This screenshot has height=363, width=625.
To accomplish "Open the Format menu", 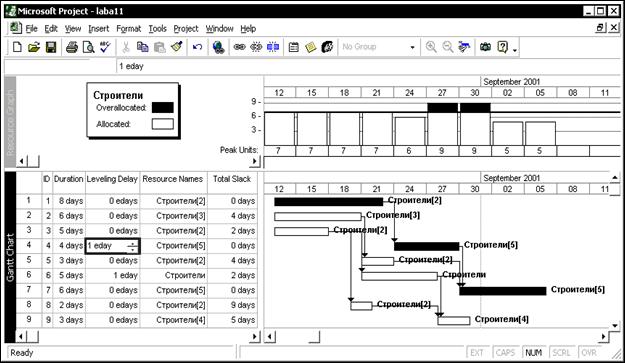I will click(x=129, y=29).
